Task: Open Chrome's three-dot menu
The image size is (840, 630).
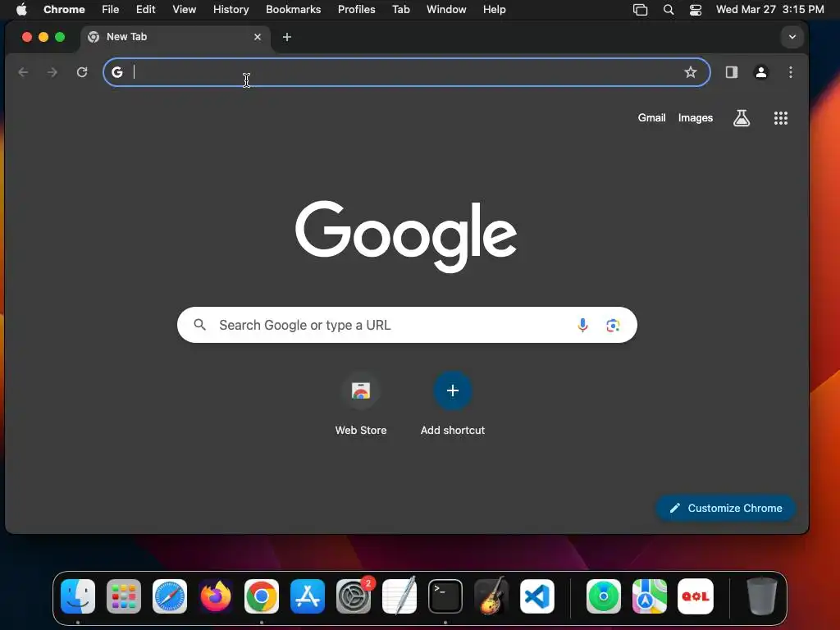Action: click(x=791, y=72)
